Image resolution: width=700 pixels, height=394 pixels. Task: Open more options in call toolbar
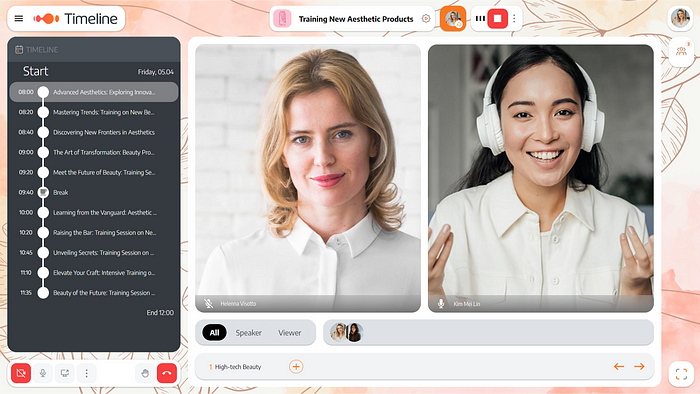(x=87, y=373)
